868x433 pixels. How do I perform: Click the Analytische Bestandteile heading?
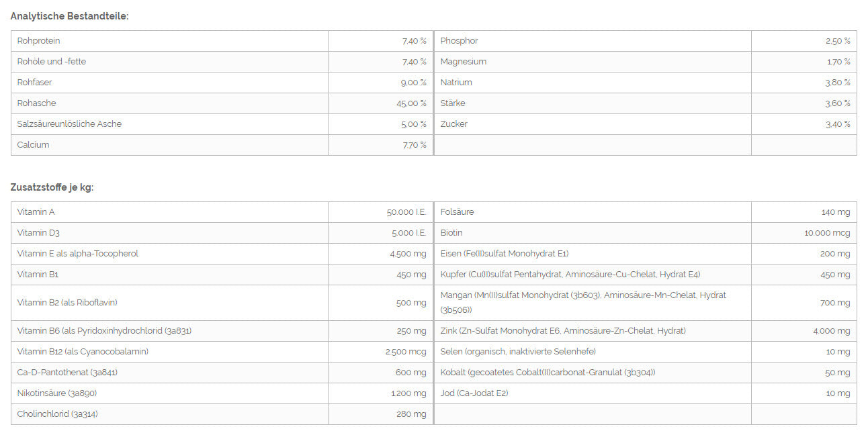(x=69, y=15)
